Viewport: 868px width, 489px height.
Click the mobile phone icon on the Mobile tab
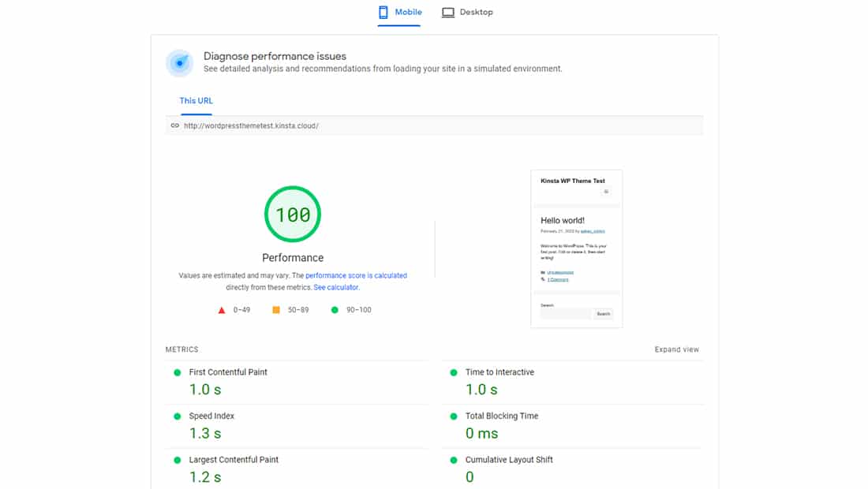pyautogui.click(x=382, y=12)
